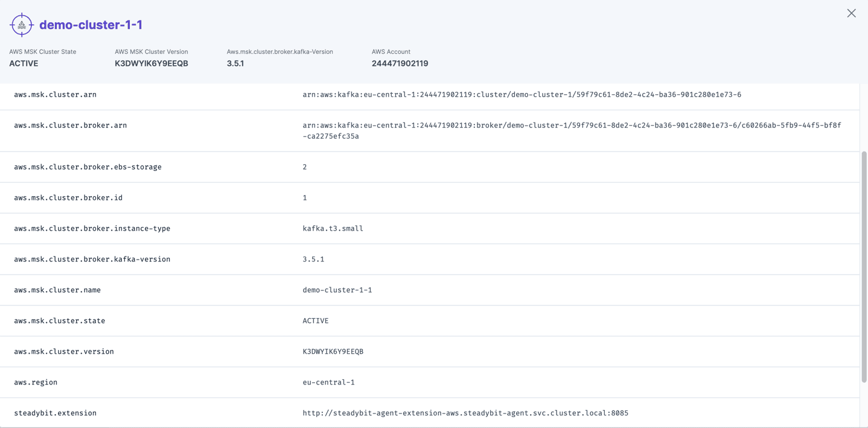Close the cluster detail panel
868x428 pixels.
pos(851,13)
